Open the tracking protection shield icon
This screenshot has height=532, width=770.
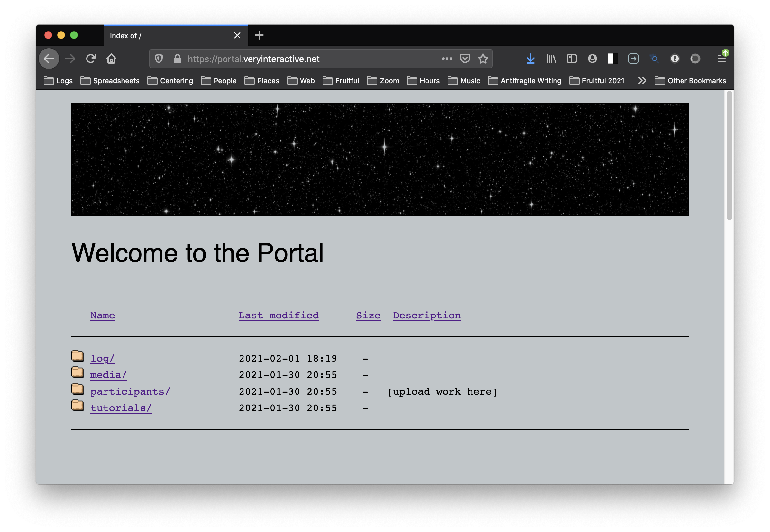click(159, 59)
